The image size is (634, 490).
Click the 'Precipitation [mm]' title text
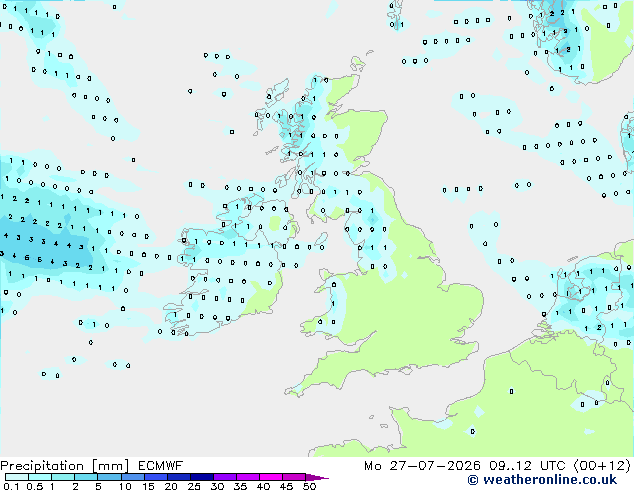pos(65,466)
